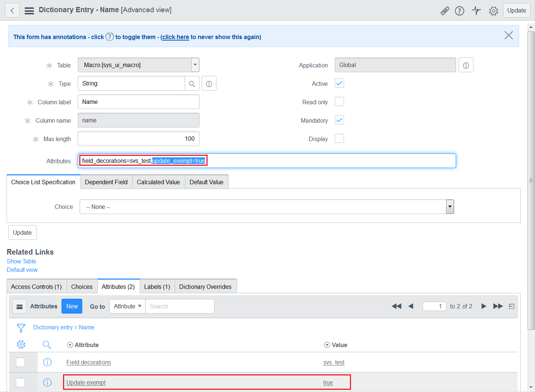Open the Show Table related link
The image size is (535, 392).
coord(21,261)
